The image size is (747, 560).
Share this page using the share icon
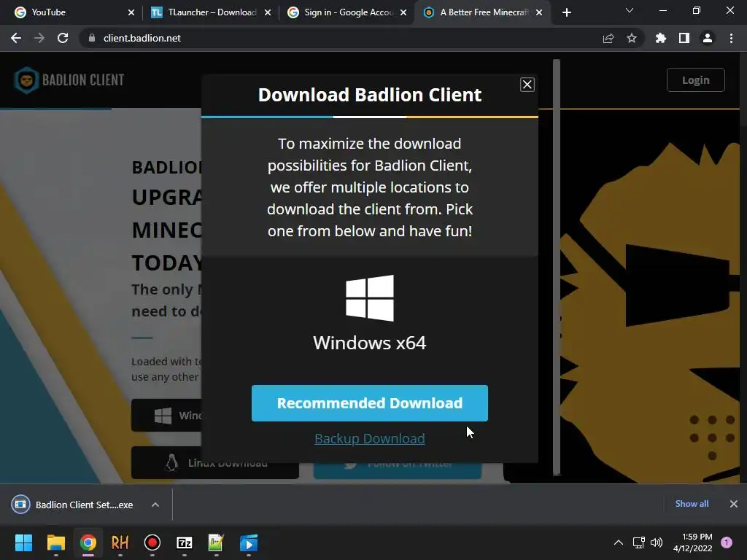(x=608, y=38)
